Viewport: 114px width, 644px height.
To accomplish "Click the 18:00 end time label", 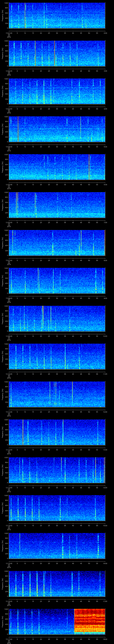I will click(x=105, y=639).
